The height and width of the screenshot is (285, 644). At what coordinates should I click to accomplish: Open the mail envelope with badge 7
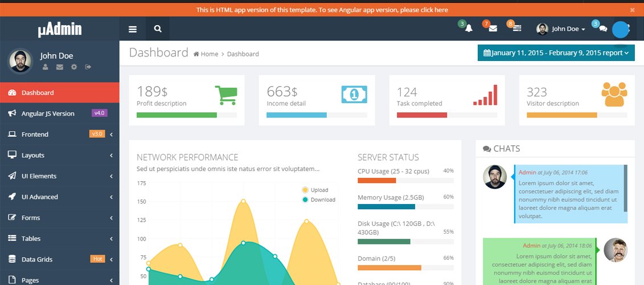(493, 28)
